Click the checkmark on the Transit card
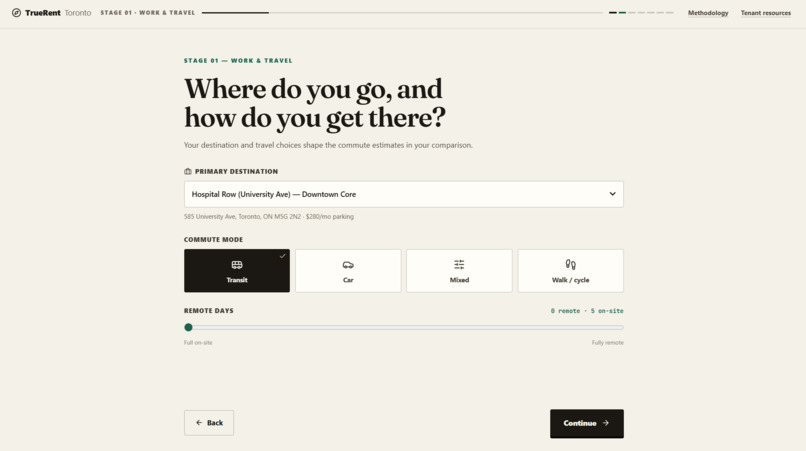Viewport: 806px width, 451px height. click(282, 256)
